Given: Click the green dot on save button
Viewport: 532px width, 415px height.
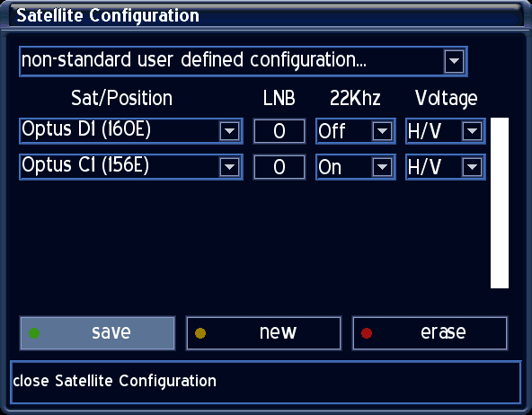Looking at the screenshot, I should pyautogui.click(x=34, y=333).
